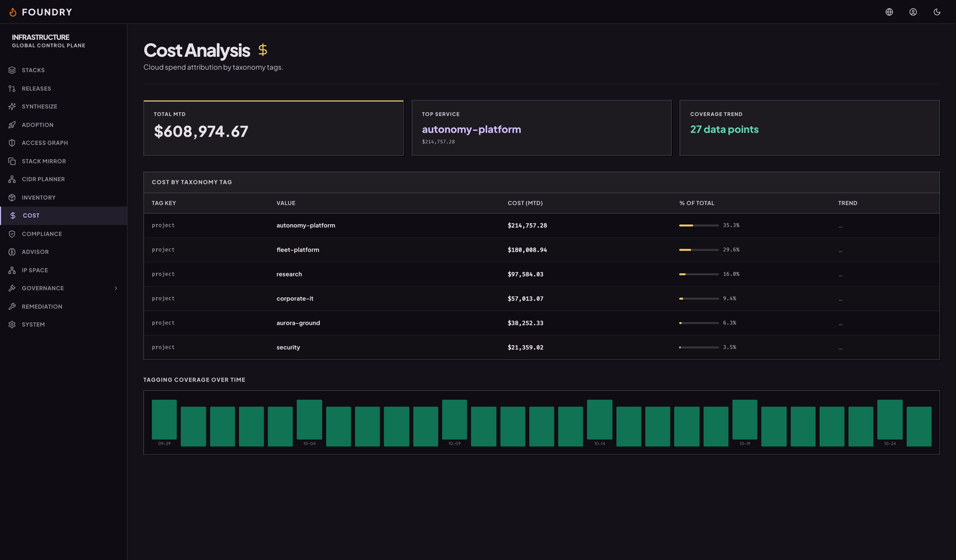Click autonomy-platform in Top Service card
The image size is (956, 560).
click(x=471, y=129)
